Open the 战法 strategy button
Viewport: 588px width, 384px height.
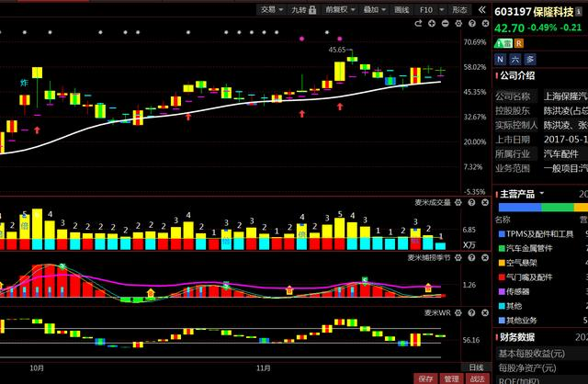pyautogui.click(x=478, y=378)
